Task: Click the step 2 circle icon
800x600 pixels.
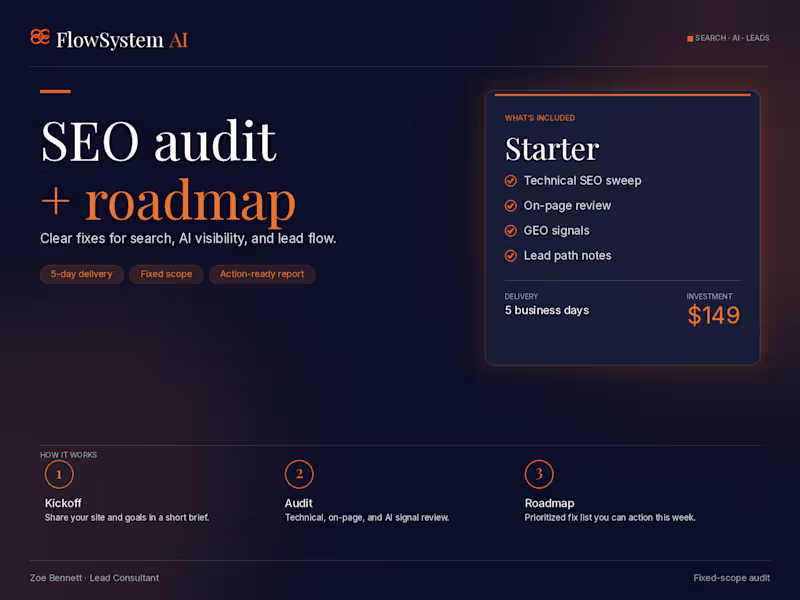Action: coord(299,474)
